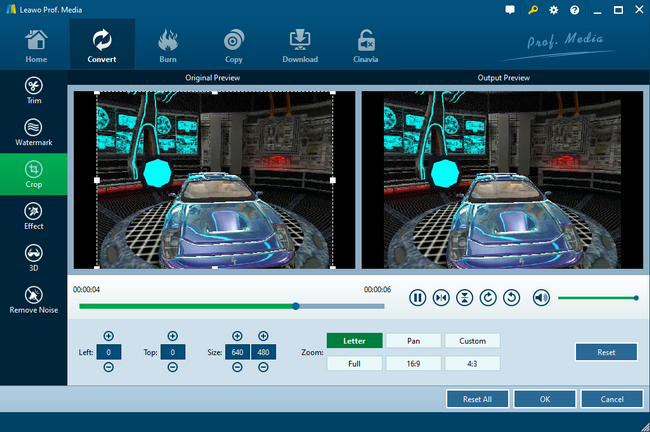The width and height of the screenshot is (650, 432).
Task: Mute the preview audio speaker
Action: (x=541, y=297)
